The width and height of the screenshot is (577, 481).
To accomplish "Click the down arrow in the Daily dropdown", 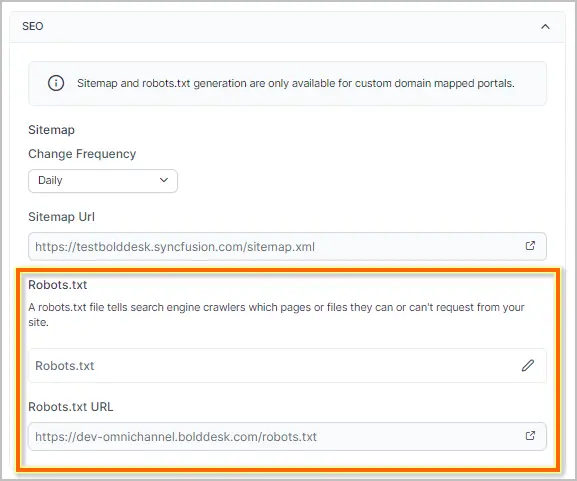I will tap(164, 180).
